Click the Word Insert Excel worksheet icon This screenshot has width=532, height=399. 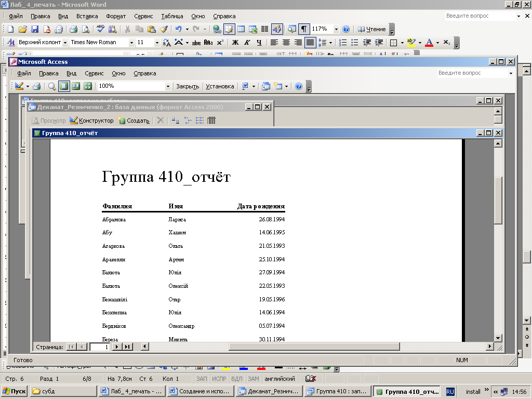tap(253, 29)
